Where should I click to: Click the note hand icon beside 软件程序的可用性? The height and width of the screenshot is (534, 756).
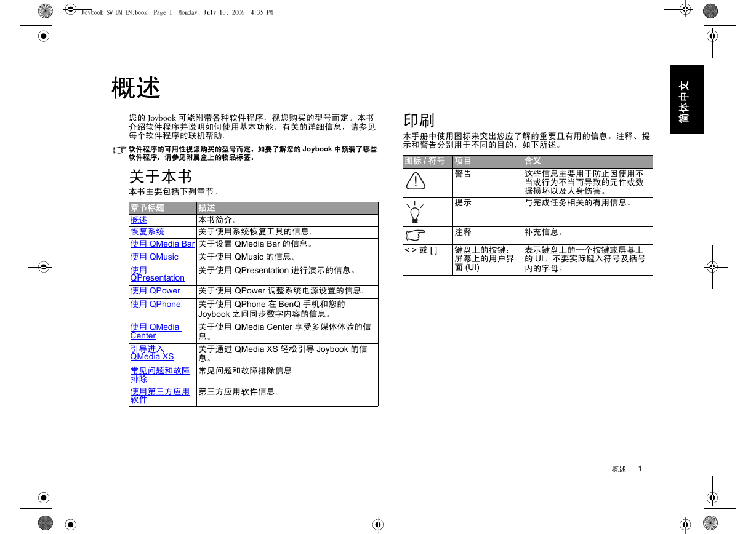click(x=119, y=150)
